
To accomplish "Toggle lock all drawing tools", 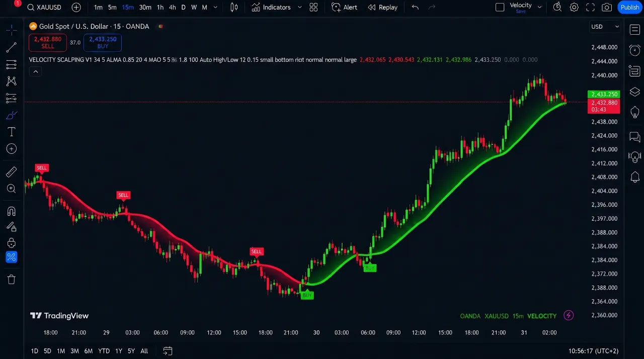I will tap(11, 243).
